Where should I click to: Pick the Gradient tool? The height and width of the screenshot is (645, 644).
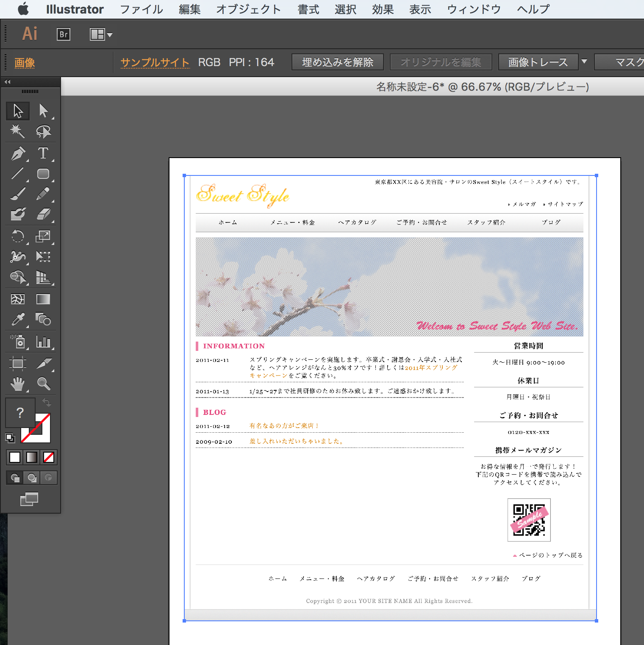coord(43,299)
